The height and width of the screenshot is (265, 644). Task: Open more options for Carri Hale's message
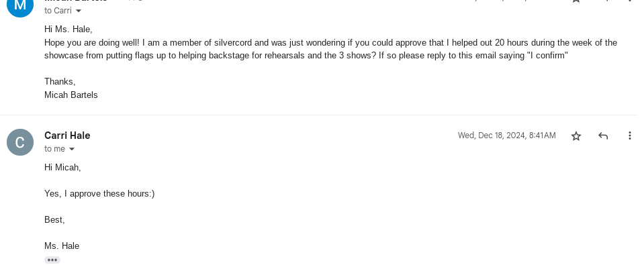tap(630, 136)
